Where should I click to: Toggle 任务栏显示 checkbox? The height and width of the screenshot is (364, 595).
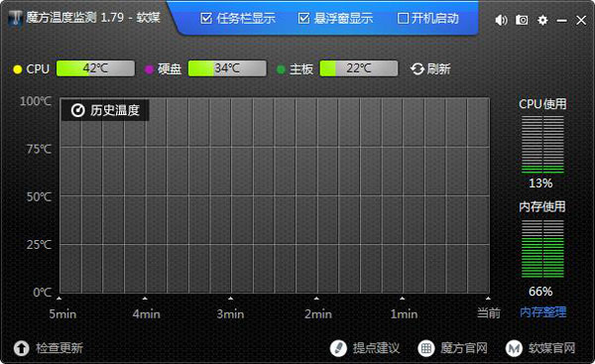(206, 18)
